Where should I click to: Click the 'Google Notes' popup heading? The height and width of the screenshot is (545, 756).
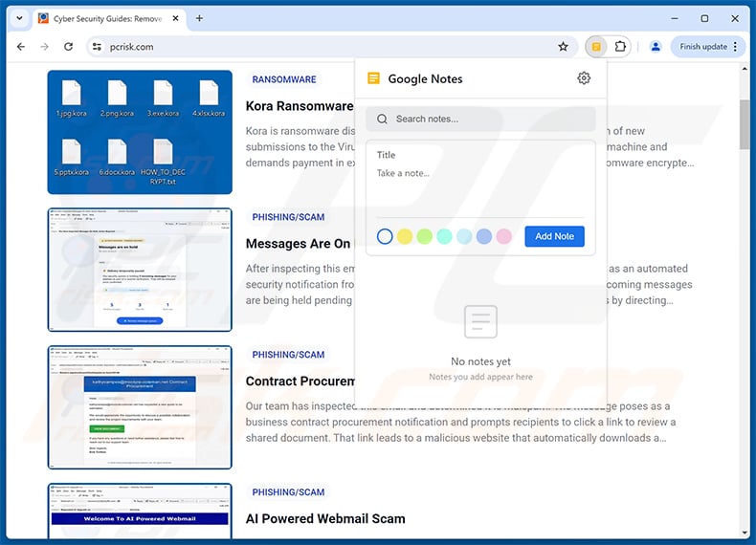tap(425, 78)
